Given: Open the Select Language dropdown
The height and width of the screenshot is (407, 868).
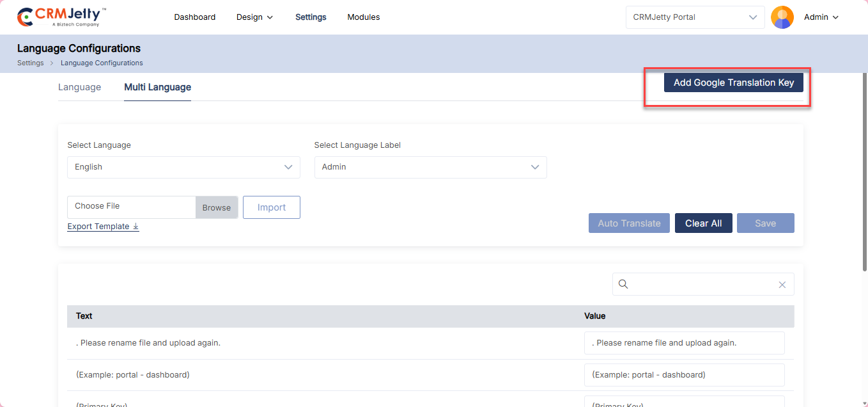Looking at the screenshot, I should pyautogui.click(x=183, y=167).
